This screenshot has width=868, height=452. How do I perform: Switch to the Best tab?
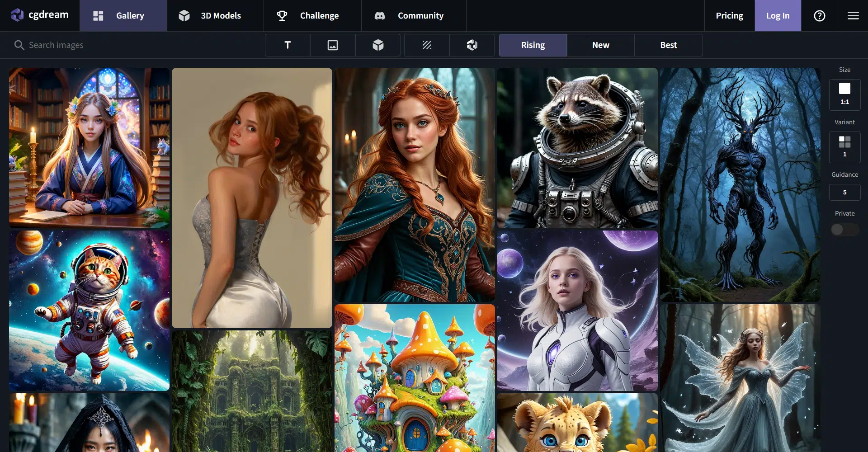[668, 45]
